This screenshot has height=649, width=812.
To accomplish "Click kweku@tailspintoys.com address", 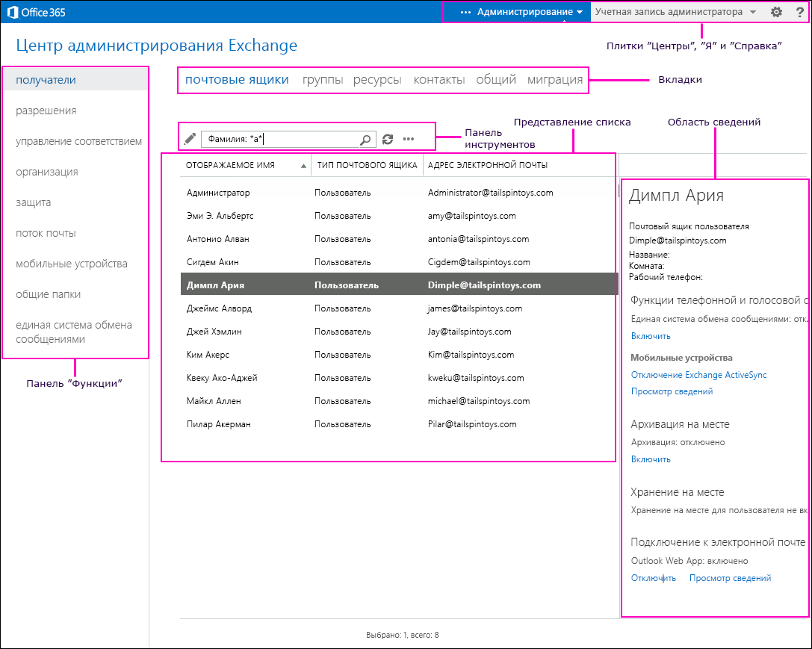I will pos(476,378).
